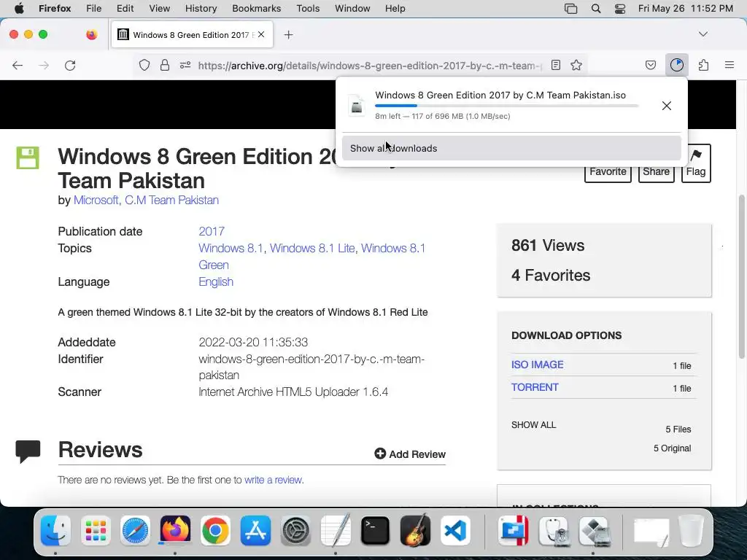Close the current Firefox tab
The height and width of the screenshot is (560, 747).
[x=261, y=34]
